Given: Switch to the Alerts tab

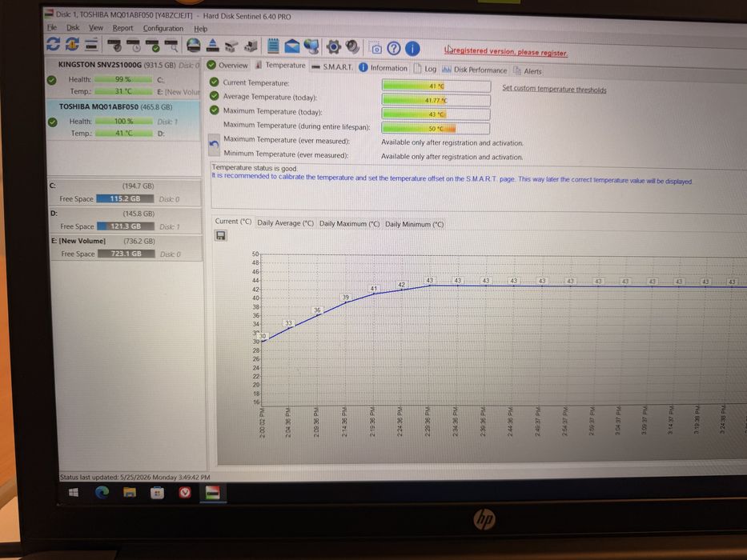Looking at the screenshot, I should pos(528,71).
